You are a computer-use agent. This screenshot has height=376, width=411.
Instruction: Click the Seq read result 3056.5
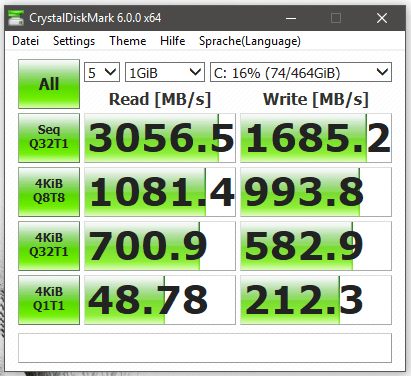160,138
